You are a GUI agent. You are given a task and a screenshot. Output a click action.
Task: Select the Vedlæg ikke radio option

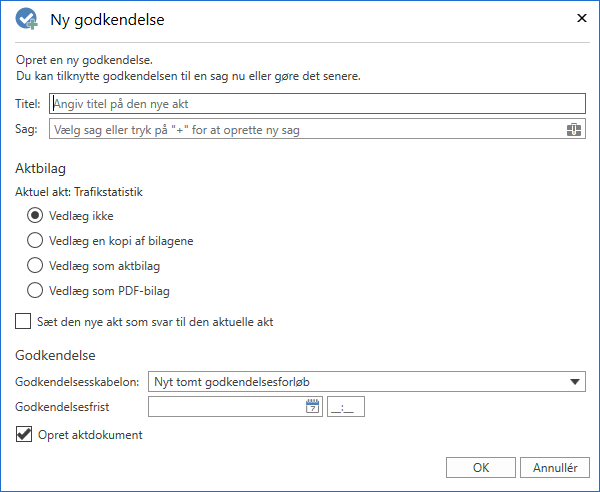34,214
